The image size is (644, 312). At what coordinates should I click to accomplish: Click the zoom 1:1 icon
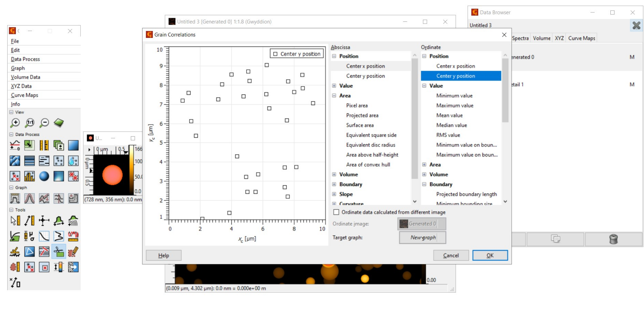coord(30,123)
